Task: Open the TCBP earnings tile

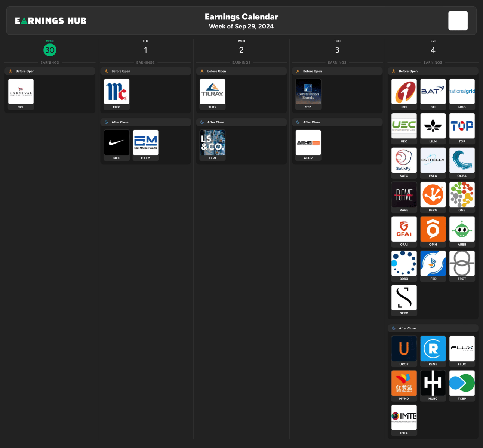Action: tap(462, 386)
